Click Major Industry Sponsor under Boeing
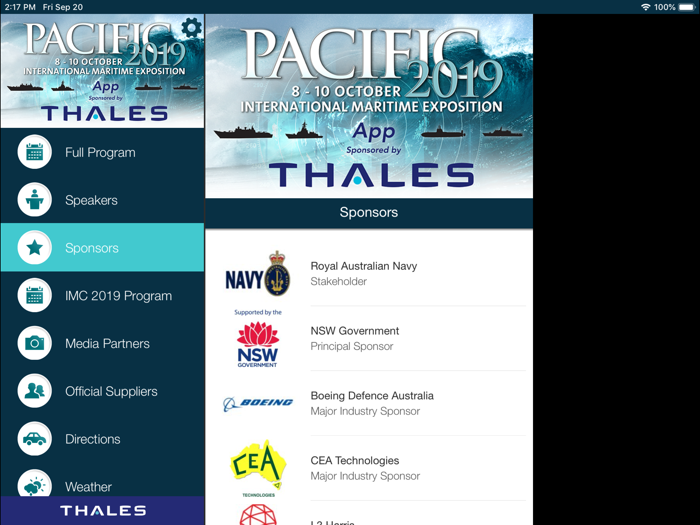The height and width of the screenshot is (525, 700). coord(365,411)
